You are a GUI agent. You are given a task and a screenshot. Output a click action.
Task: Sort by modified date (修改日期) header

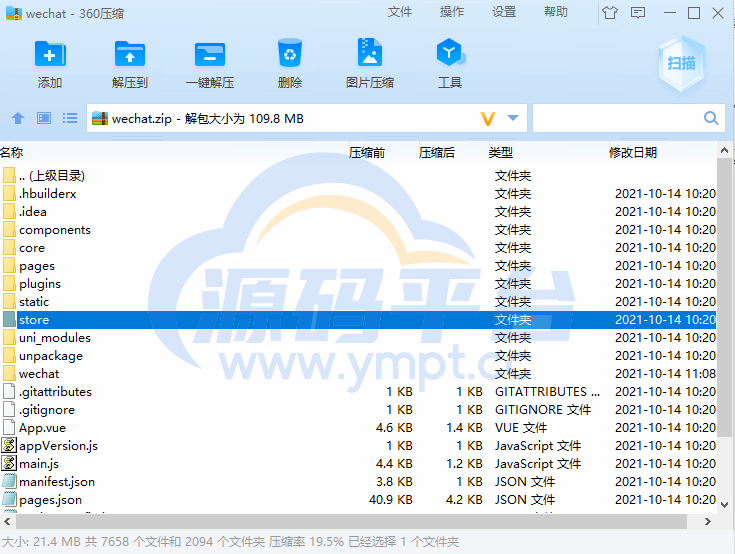(x=633, y=152)
